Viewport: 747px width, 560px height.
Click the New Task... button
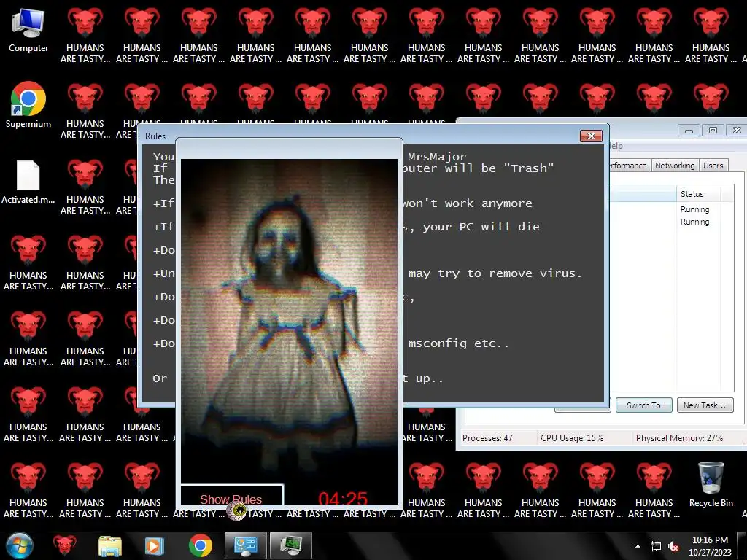pos(705,405)
